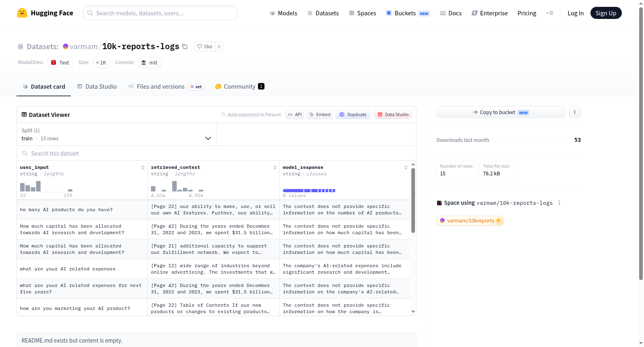
Task: Go to Spaces
Action: (x=363, y=13)
